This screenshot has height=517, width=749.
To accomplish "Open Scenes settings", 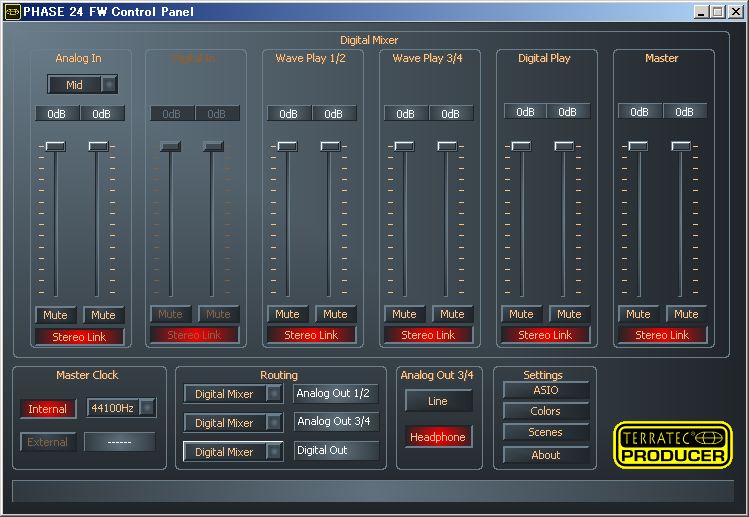I will pyautogui.click(x=546, y=432).
